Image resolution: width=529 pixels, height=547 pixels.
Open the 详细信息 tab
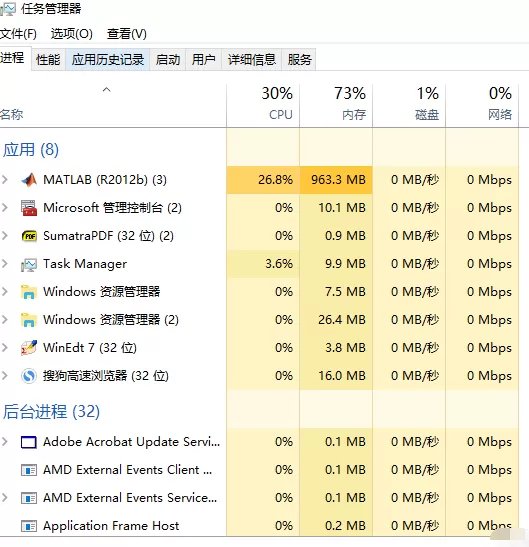[252, 60]
